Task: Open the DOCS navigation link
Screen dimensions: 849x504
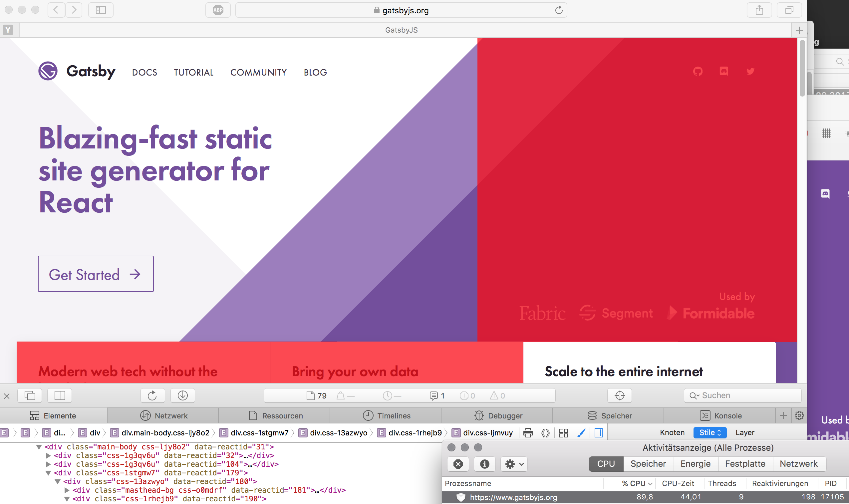Action: tap(144, 72)
